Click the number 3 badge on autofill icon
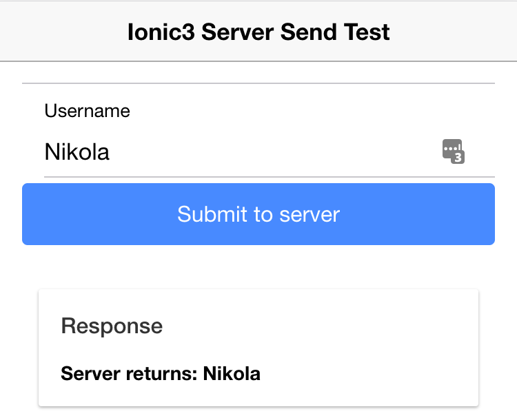517x420 pixels. (458, 158)
